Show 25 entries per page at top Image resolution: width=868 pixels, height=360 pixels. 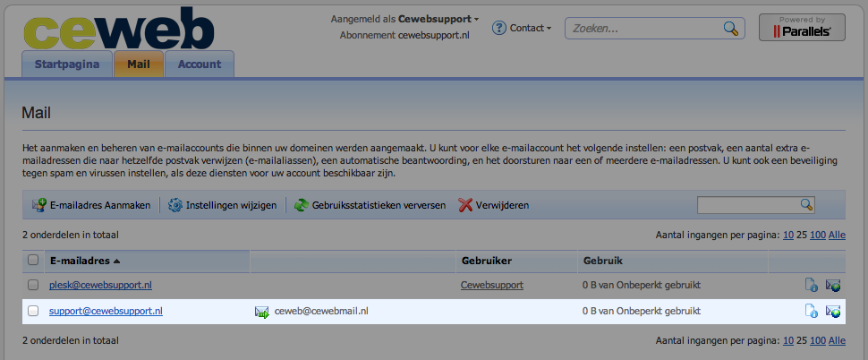click(801, 235)
